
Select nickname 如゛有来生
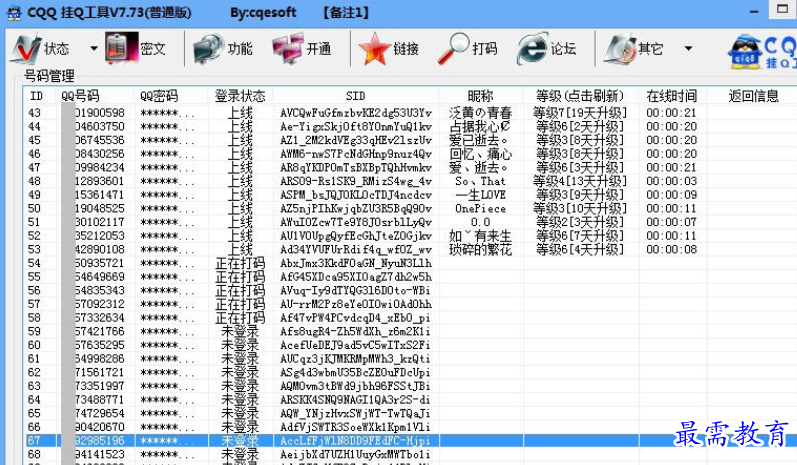pyautogui.click(x=480, y=236)
